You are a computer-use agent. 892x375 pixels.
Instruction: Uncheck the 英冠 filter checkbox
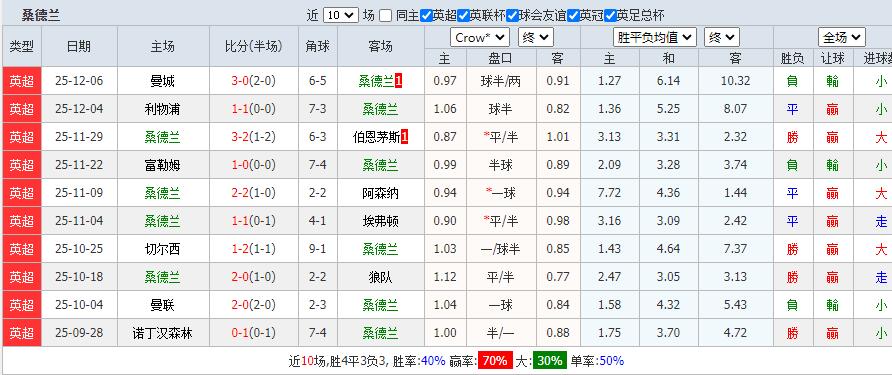point(573,15)
